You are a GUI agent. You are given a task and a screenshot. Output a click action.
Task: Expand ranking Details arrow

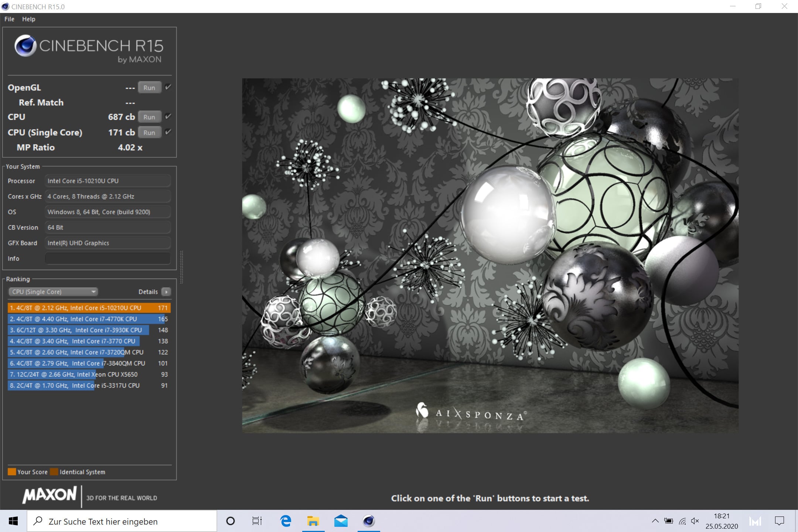point(166,292)
